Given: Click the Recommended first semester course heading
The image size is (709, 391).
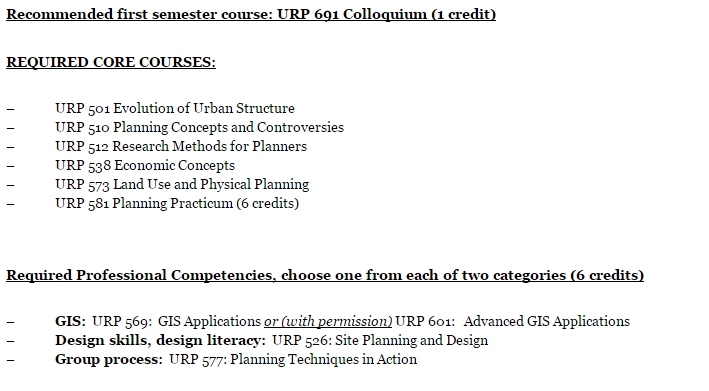Looking at the screenshot, I should [x=251, y=14].
